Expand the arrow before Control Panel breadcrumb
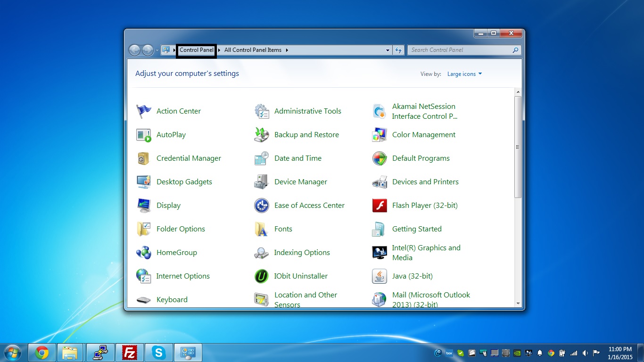644x362 pixels. click(x=174, y=50)
